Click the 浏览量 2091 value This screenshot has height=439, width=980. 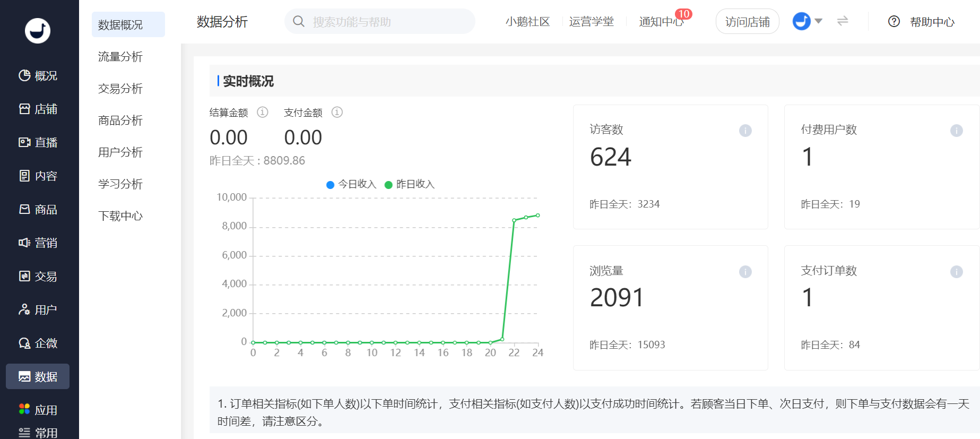[x=617, y=298]
